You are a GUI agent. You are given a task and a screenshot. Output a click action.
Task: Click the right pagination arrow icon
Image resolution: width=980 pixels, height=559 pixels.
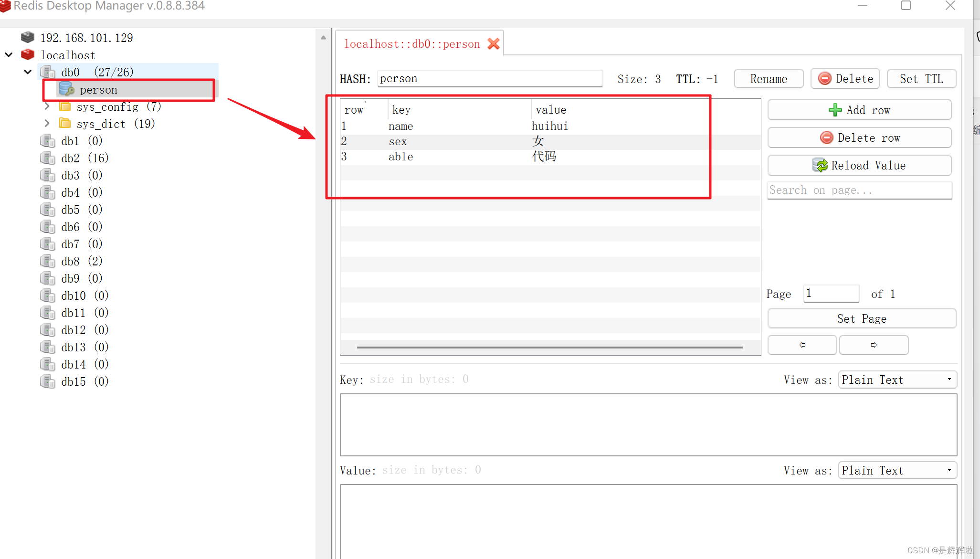(x=873, y=344)
